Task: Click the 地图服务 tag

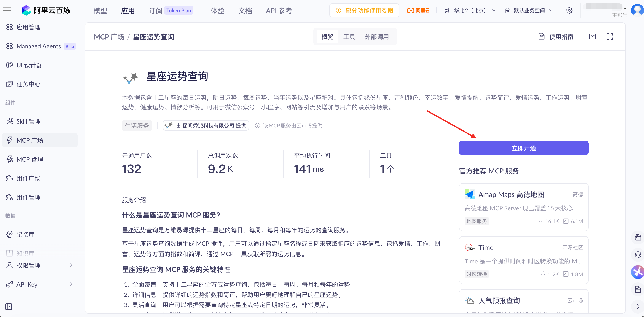Action: pos(477,221)
